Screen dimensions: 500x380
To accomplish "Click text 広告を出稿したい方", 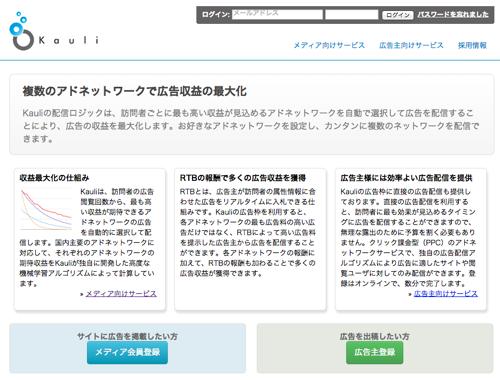I will pos(374,336).
